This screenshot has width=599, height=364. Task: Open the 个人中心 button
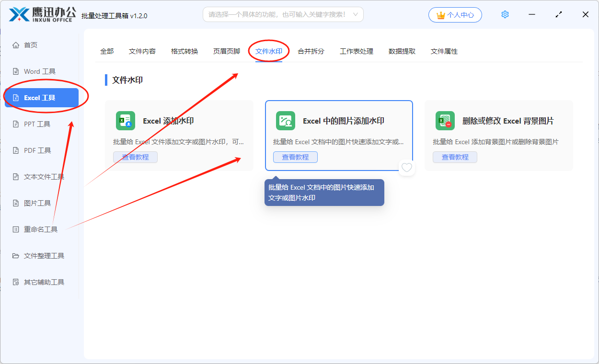tap(455, 15)
